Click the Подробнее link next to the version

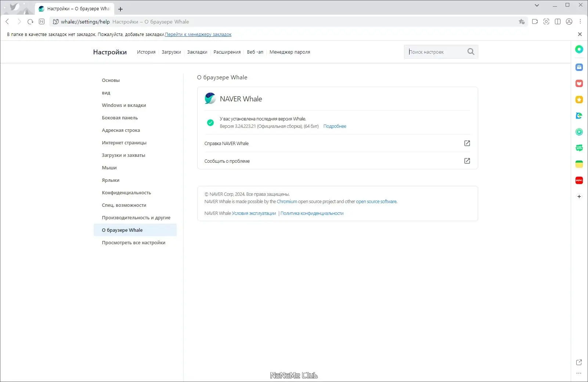[x=335, y=126]
